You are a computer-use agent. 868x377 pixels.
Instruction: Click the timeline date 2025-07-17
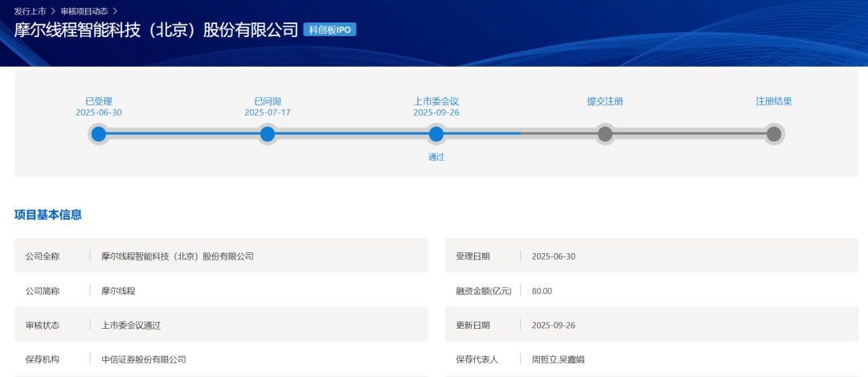[268, 113]
